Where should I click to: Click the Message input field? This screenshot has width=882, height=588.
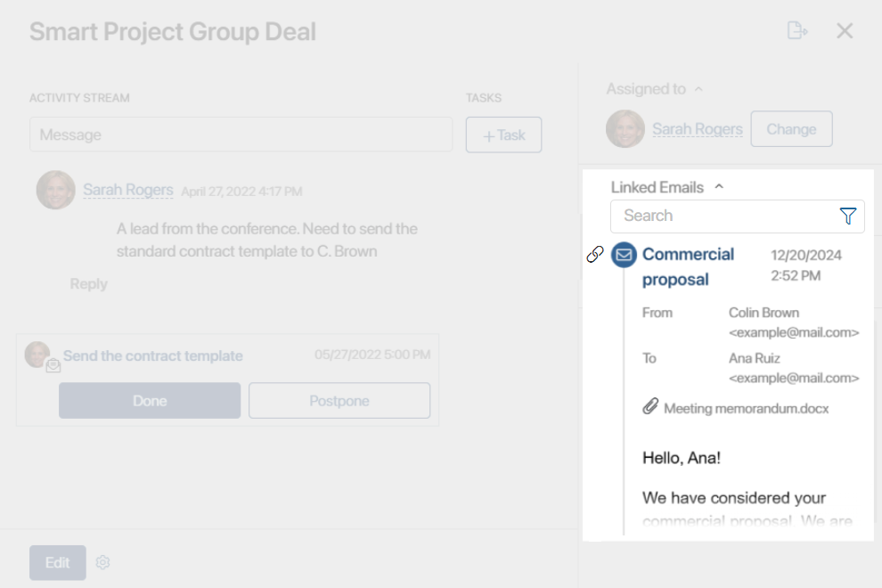[241, 135]
